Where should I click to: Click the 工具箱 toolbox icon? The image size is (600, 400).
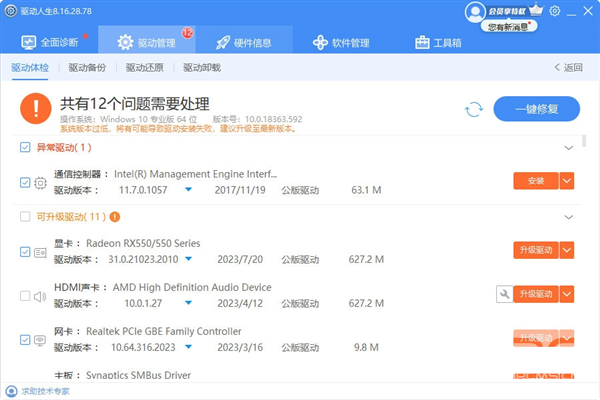(422, 42)
